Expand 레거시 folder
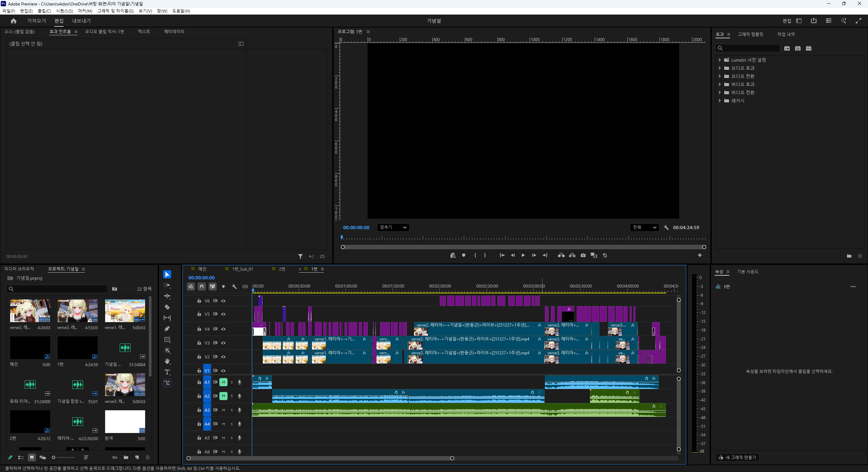The image size is (868, 472). 719,101
